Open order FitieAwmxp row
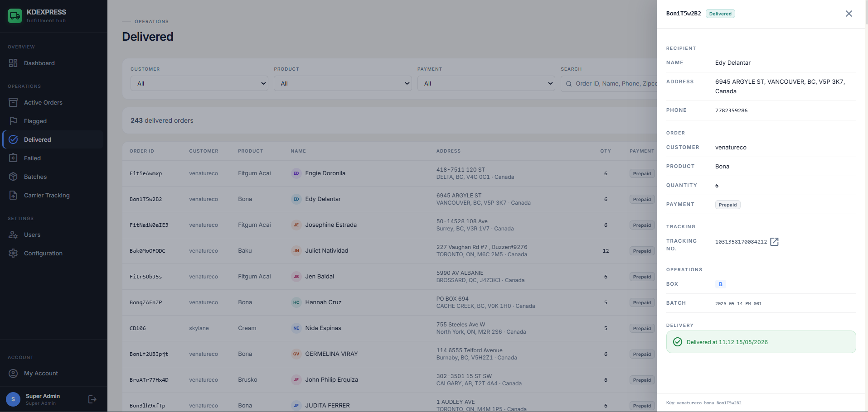This screenshot has height=412, width=868. pos(390,173)
